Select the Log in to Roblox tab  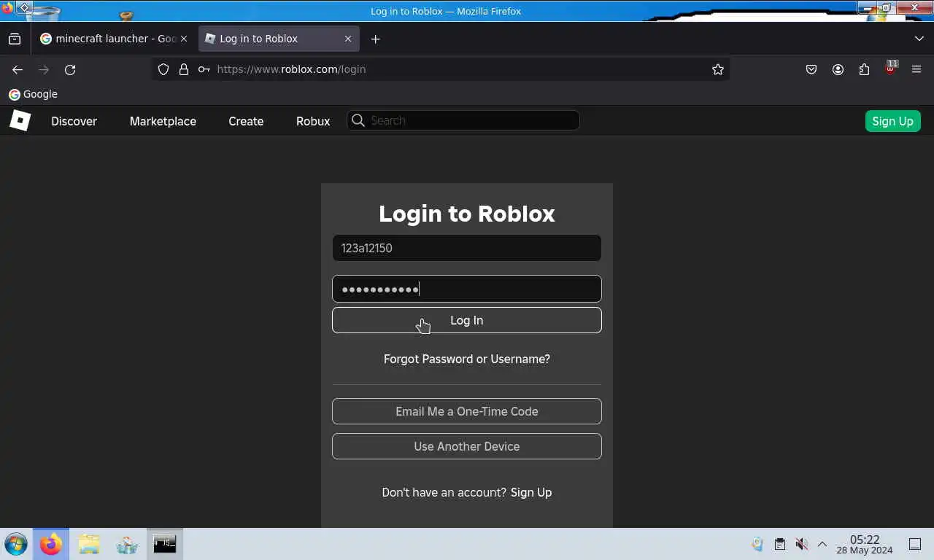coord(279,39)
